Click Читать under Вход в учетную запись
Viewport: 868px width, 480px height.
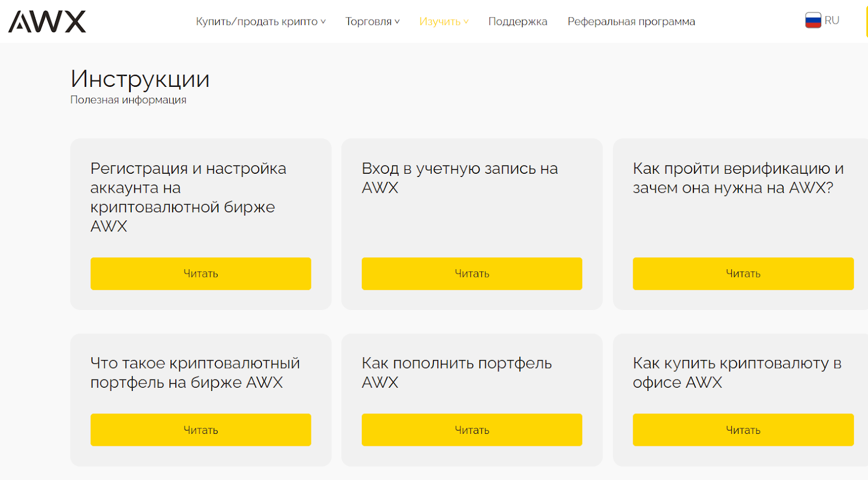[x=471, y=274]
